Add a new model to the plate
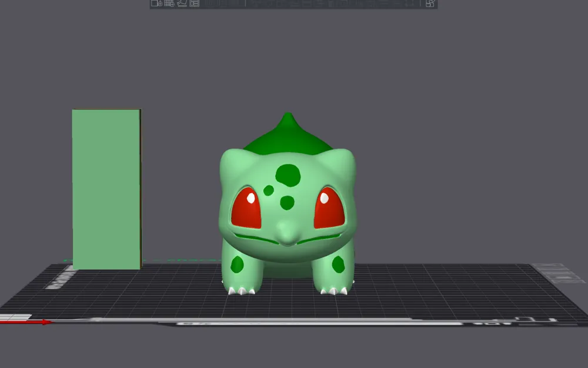588x368 pixels. pos(154,5)
